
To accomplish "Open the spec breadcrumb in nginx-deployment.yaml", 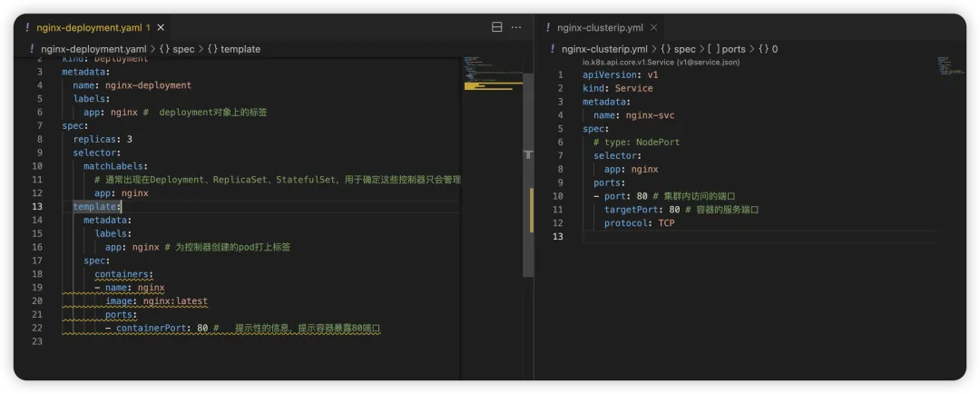I will pos(178,49).
